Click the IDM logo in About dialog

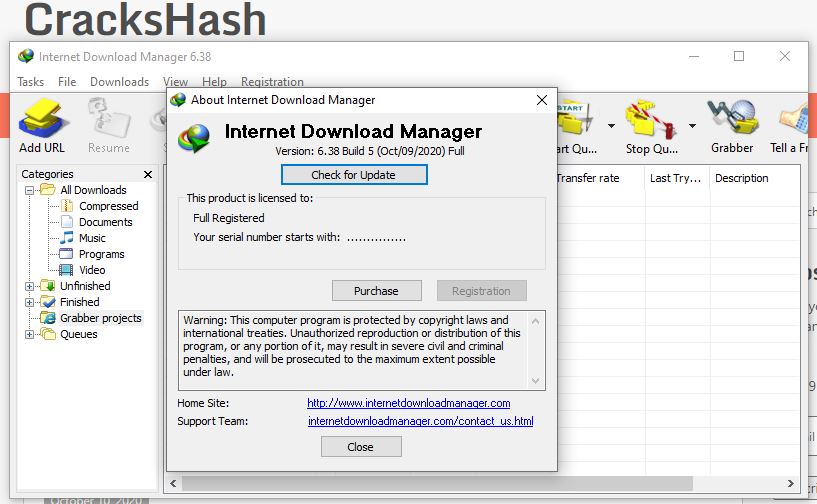coord(194,139)
